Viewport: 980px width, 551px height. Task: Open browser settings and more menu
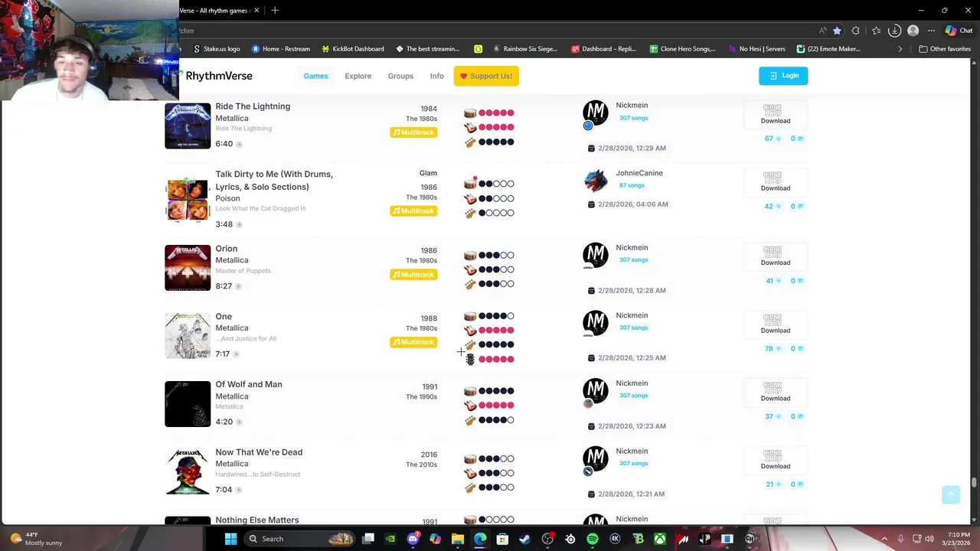(x=931, y=31)
